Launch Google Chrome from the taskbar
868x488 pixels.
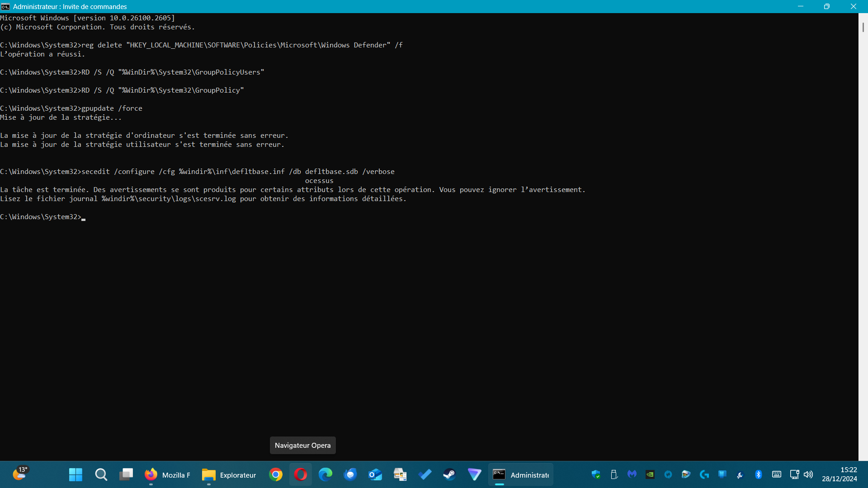[x=276, y=474]
